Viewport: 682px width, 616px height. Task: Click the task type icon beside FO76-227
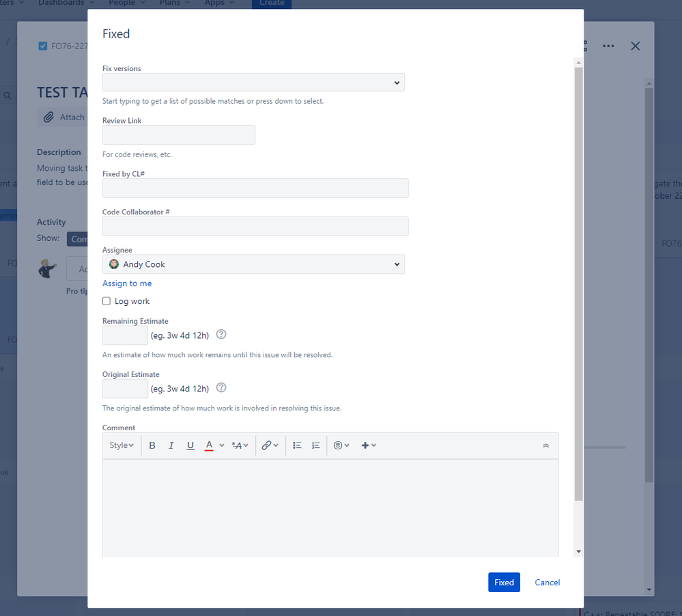tap(42, 46)
